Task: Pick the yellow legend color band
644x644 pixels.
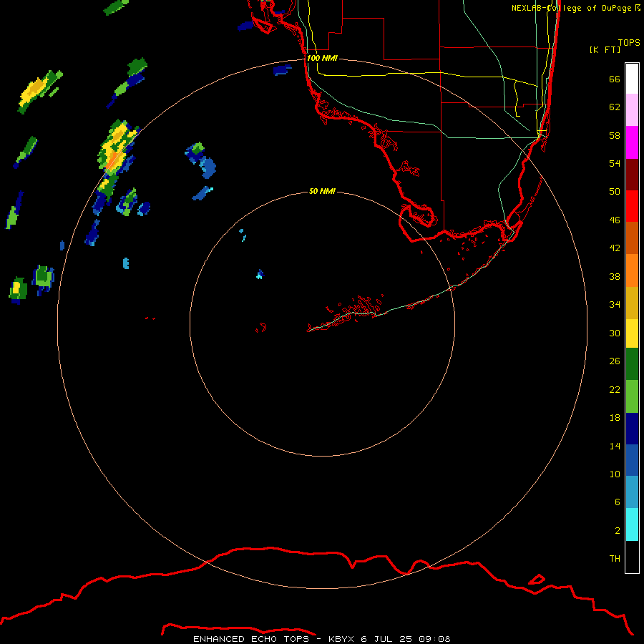Action: (632, 333)
